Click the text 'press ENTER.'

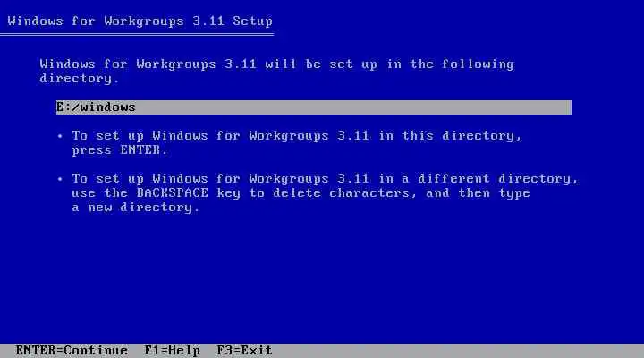coord(120,150)
